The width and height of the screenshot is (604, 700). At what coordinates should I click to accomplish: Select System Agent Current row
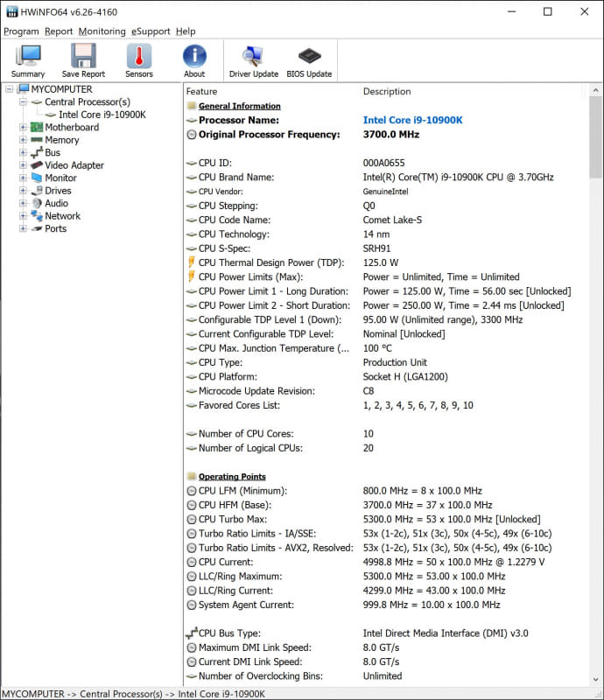386,605
